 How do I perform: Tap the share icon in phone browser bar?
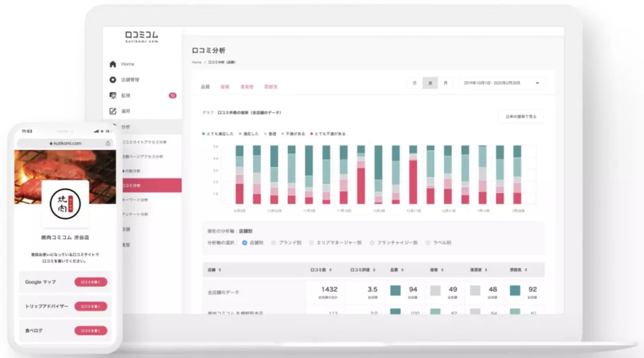click(x=108, y=143)
